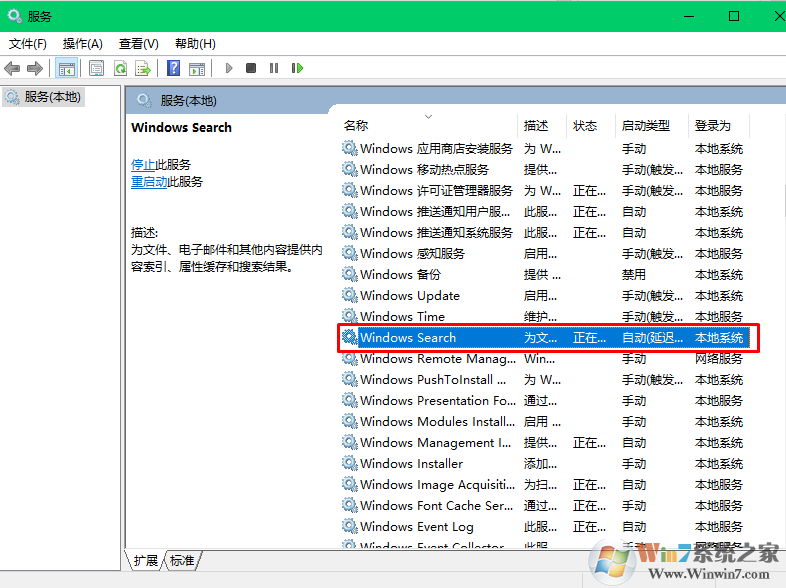Click the 自动(延迟 startup type of Windows Search

tap(652, 337)
